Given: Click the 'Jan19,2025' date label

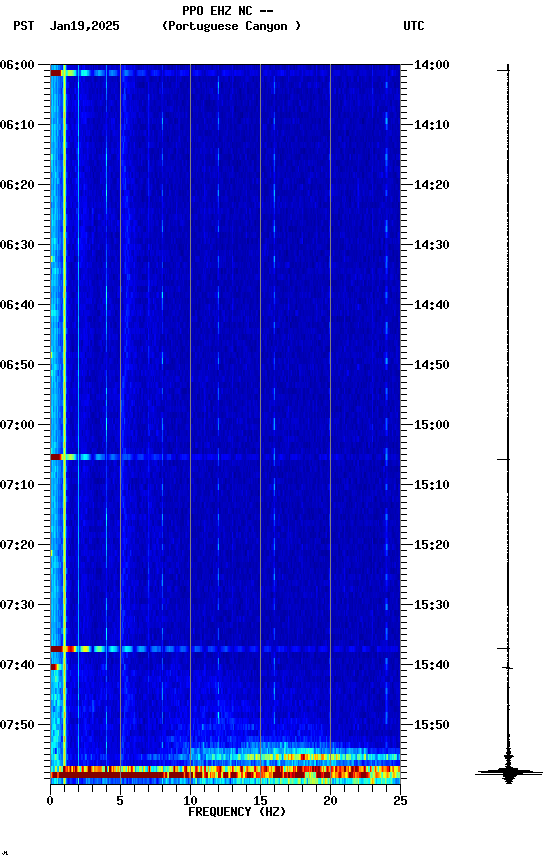Looking at the screenshot, I should point(84,26).
